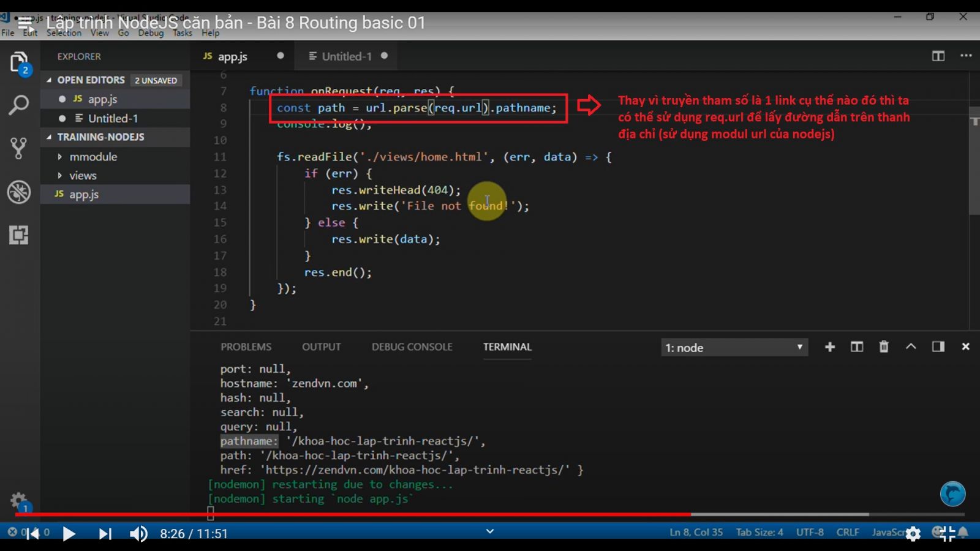Screen dimensions: 980x551
Task: Click the floating dolphin assistant icon
Action: [x=952, y=494]
